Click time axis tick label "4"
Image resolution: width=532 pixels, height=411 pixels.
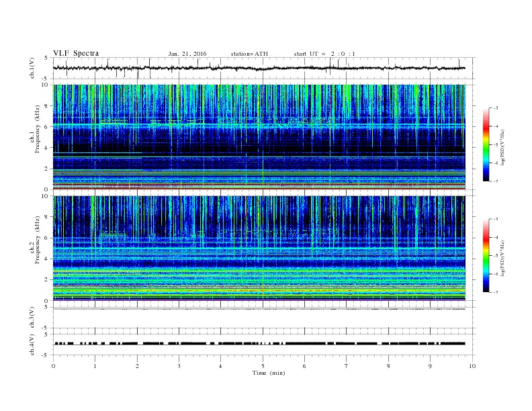point(220,366)
